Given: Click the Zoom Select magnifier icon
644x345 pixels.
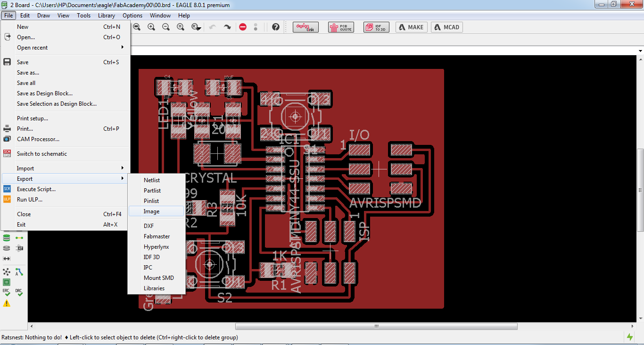Looking at the screenshot, I should click(196, 27).
